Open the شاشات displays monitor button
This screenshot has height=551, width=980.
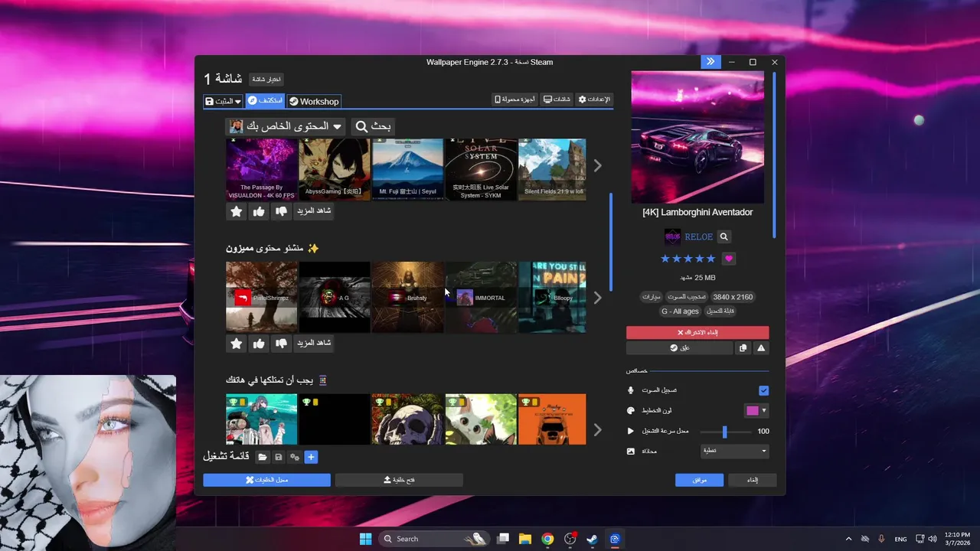557,99
